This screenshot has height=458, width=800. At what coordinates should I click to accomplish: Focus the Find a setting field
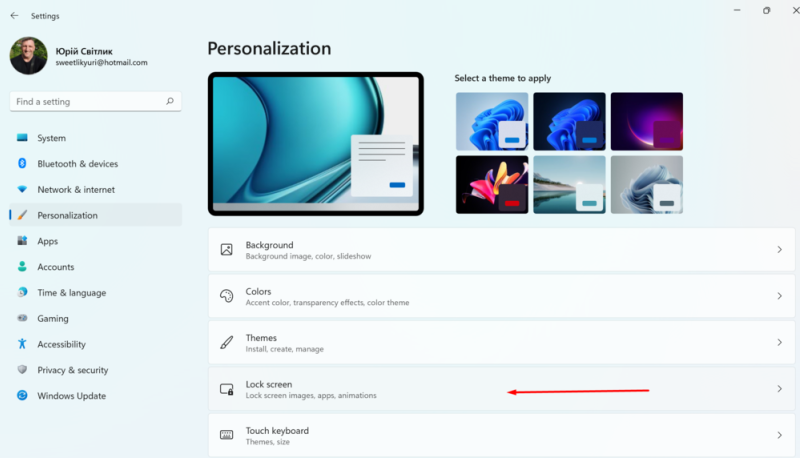95,101
